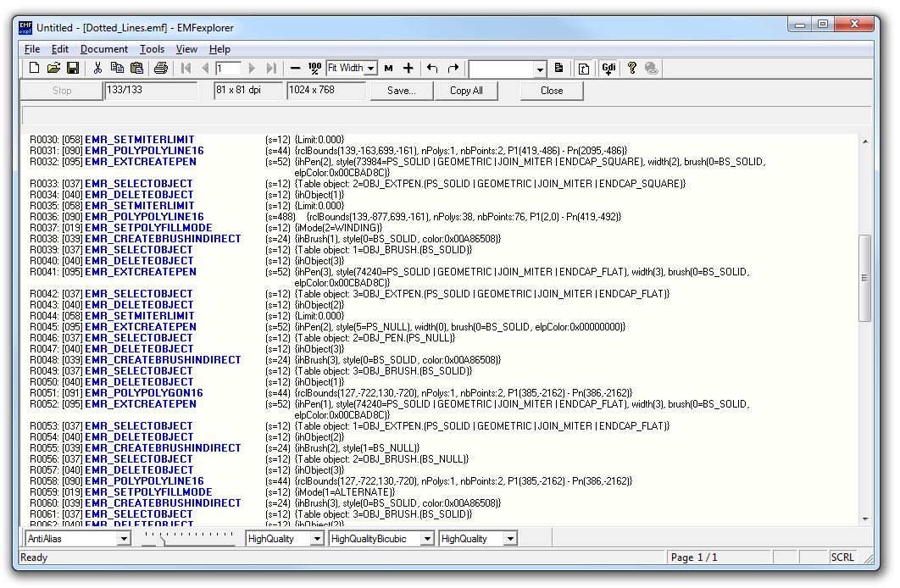
Task: Click the SCRL status bar indicator
Action: [842, 557]
